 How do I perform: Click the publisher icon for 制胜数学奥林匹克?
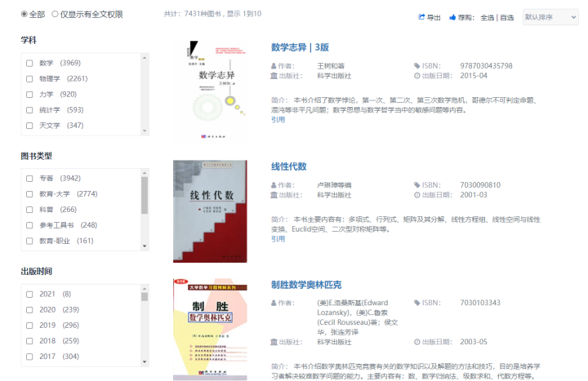[274, 342]
